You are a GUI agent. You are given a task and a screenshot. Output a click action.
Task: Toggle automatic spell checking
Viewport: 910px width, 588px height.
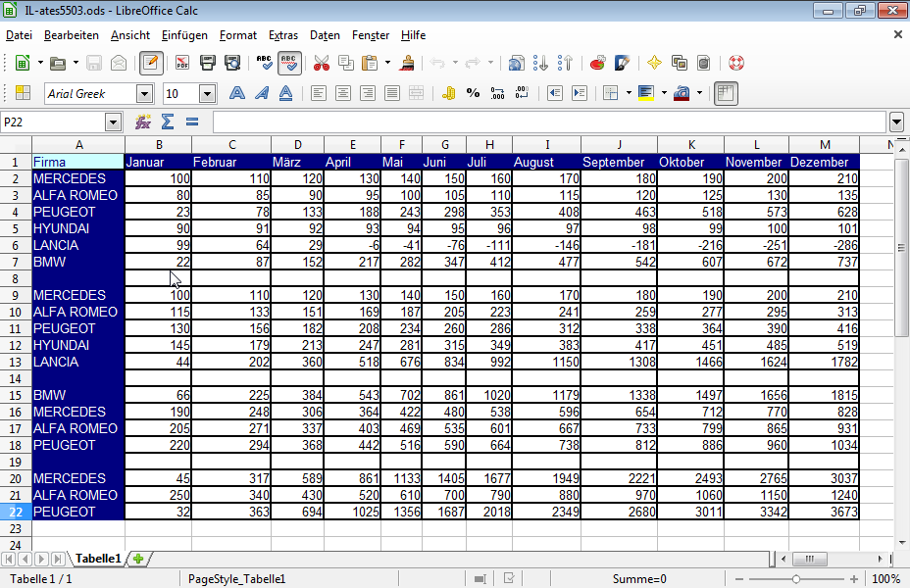pos(289,63)
